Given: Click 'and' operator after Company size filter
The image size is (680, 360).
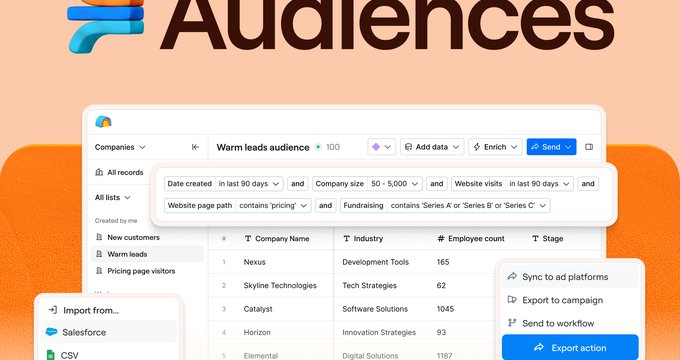Looking at the screenshot, I should point(437,183).
